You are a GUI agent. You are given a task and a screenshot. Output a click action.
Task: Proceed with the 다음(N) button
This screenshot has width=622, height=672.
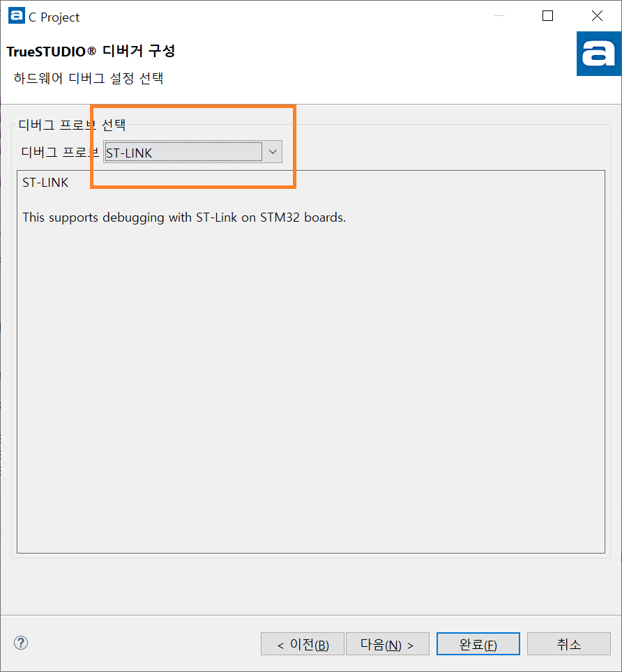click(x=388, y=644)
